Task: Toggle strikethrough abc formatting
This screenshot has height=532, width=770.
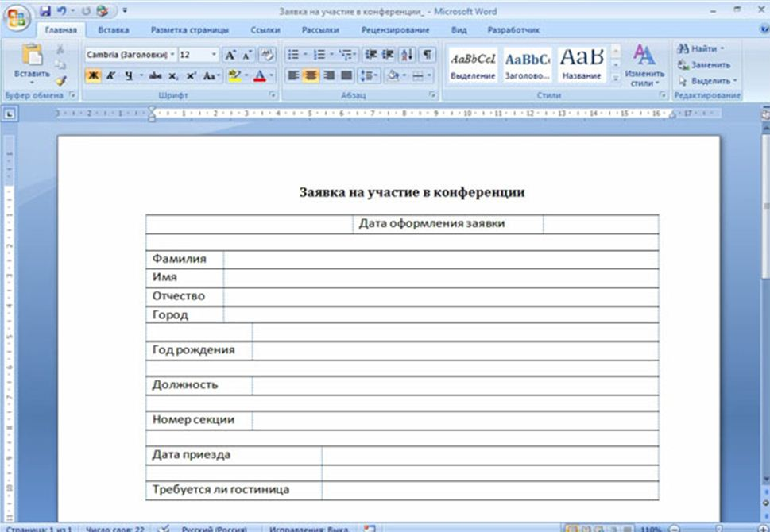Action: [155, 75]
